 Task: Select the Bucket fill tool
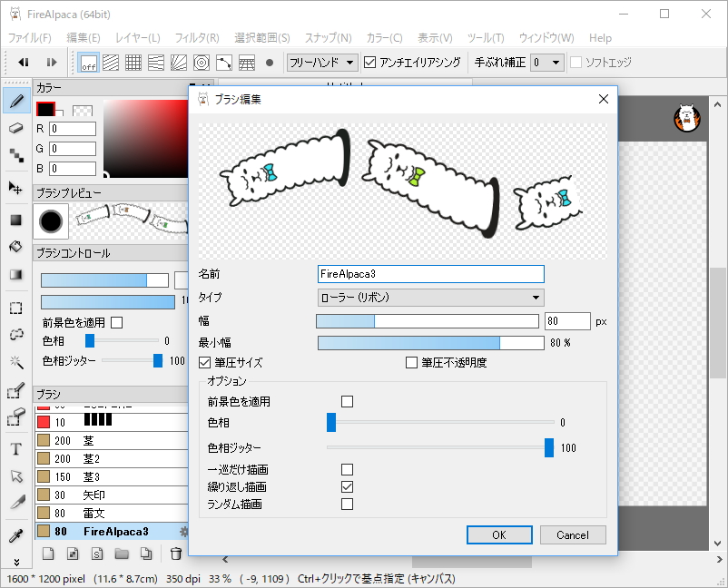click(x=15, y=247)
